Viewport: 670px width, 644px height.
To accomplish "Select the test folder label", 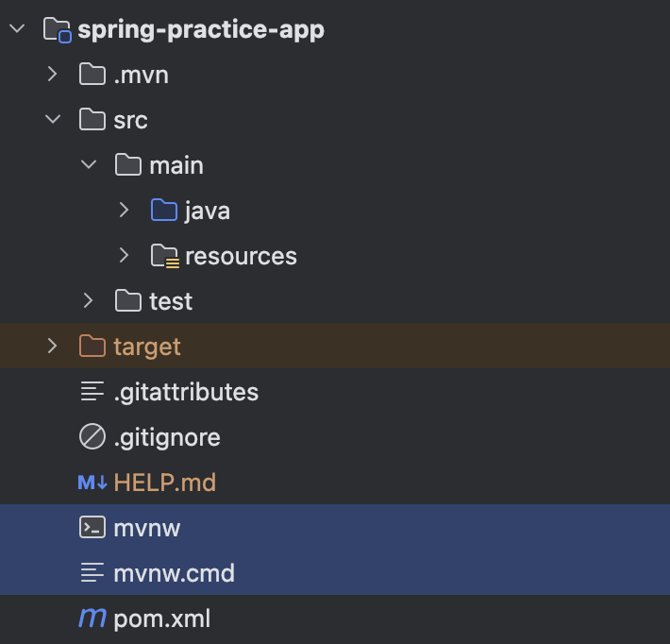I will click(x=171, y=302).
